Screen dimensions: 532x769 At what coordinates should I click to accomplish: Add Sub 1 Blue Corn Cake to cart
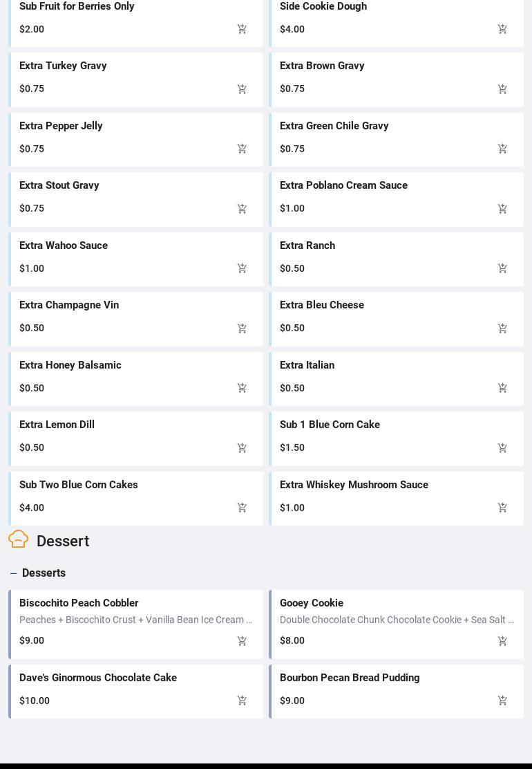(x=502, y=448)
